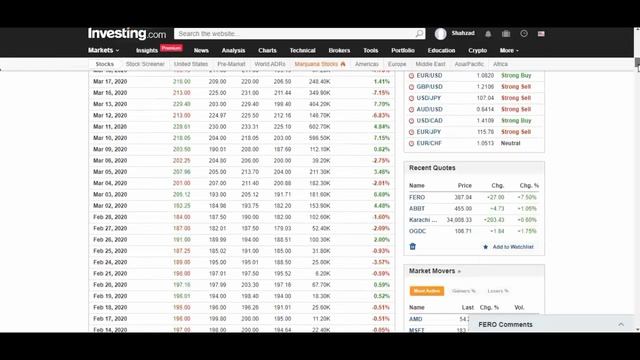This screenshot has height=360, width=640.
Task: Select the Stock Screener tab
Action: (x=145, y=64)
